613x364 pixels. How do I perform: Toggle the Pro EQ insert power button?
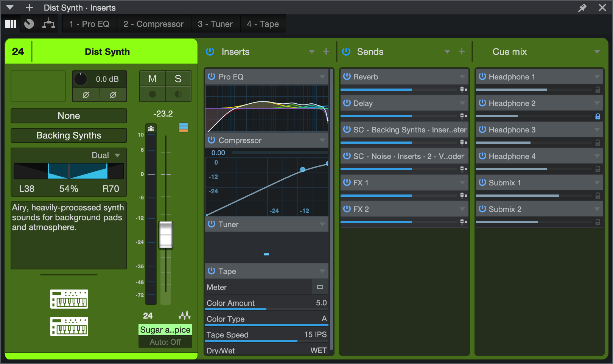[x=211, y=77]
